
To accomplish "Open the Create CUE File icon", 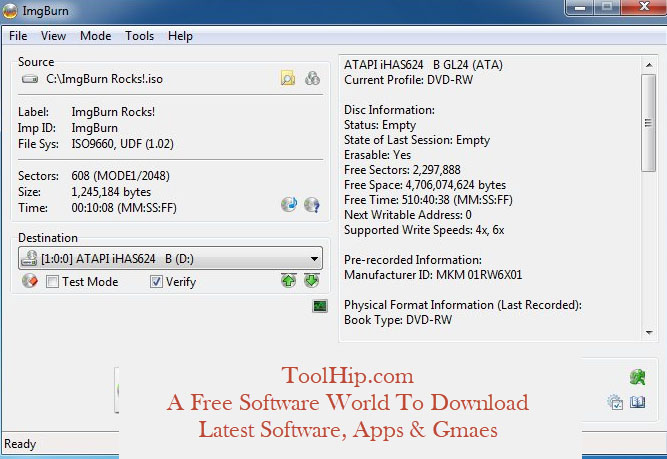I will pyautogui.click(x=312, y=78).
